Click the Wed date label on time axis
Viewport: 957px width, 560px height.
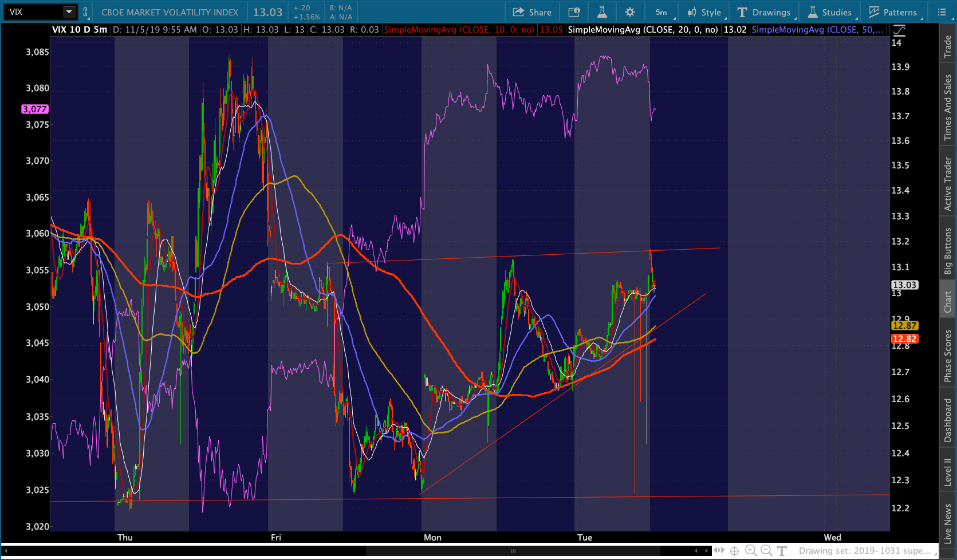[x=833, y=537]
